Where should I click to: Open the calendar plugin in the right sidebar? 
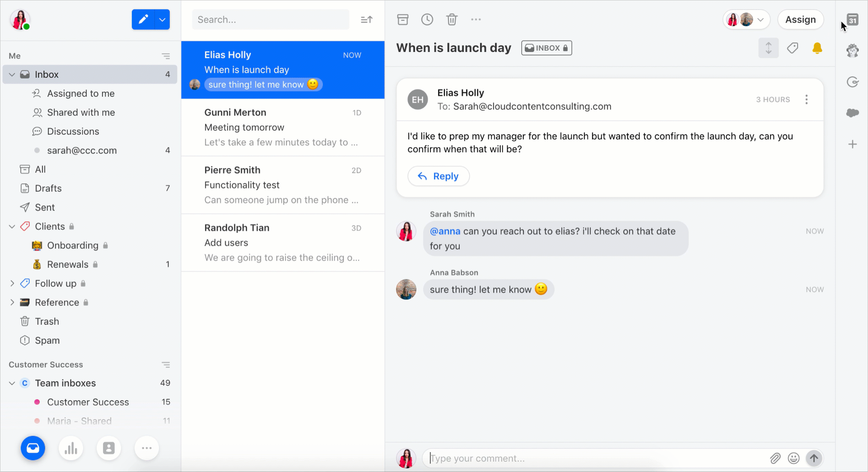tap(853, 19)
